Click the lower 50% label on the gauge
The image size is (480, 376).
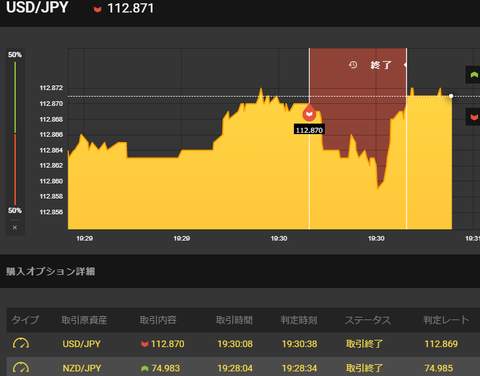[15, 211]
